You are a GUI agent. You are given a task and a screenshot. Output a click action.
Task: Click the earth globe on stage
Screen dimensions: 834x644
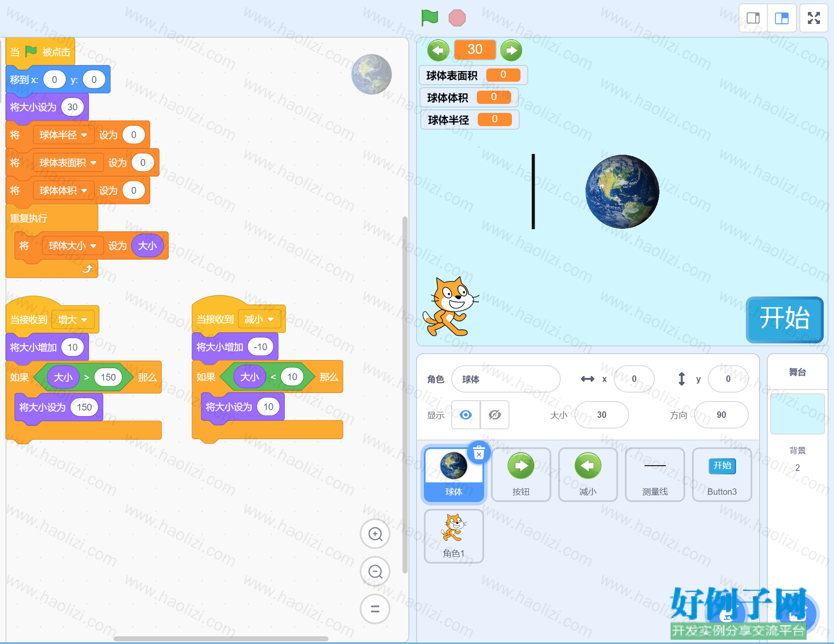(622, 192)
